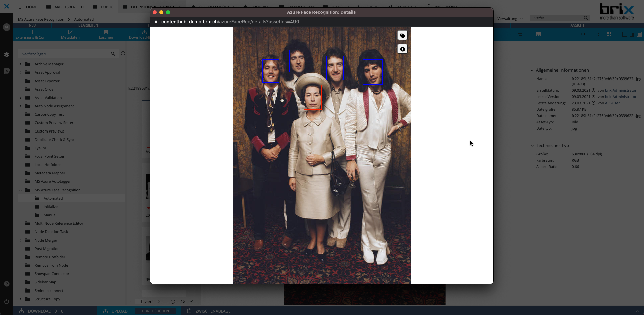
Task: Expand the Structure Copy folder
Action: (x=20, y=299)
